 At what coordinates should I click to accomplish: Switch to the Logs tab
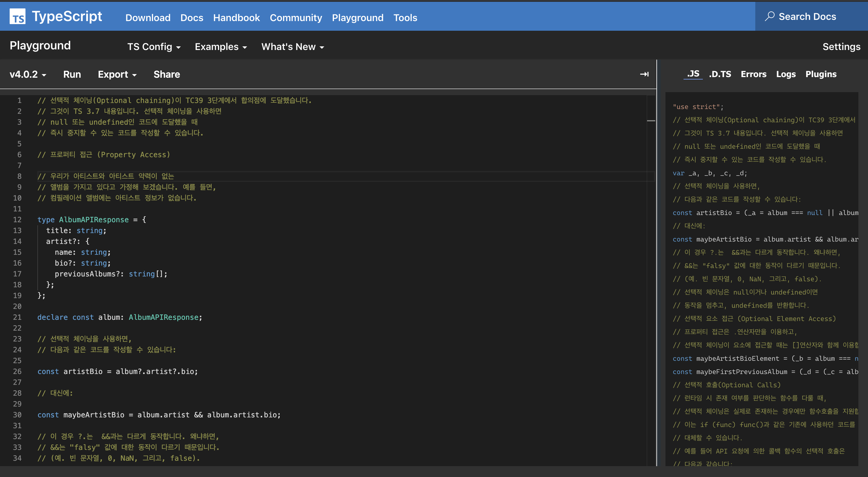click(786, 74)
